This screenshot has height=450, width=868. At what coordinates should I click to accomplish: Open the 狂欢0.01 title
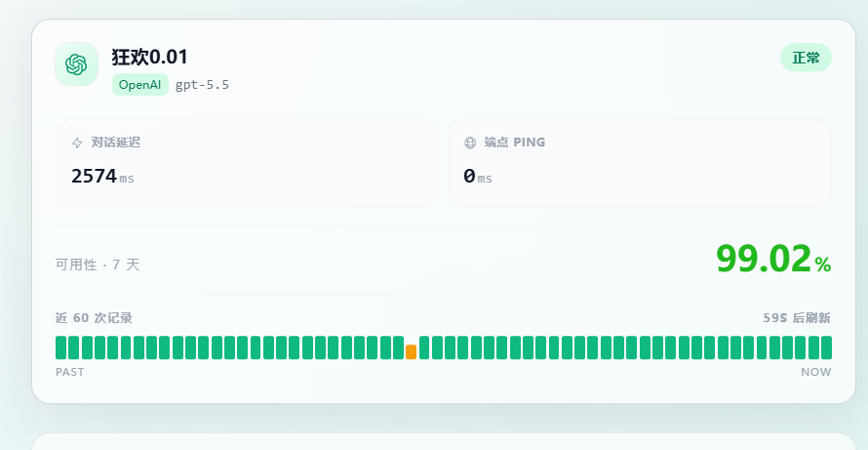(x=150, y=57)
